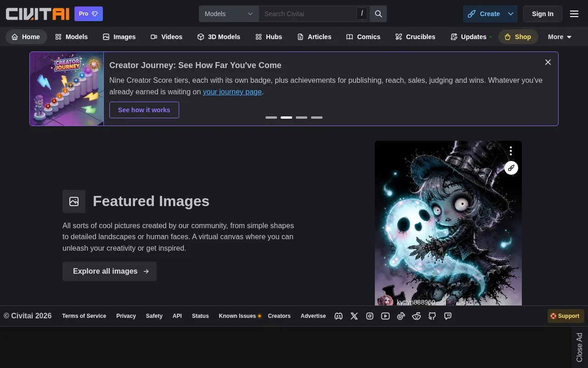Click the Sign In button
This screenshot has height=368, width=588.
pos(543,14)
